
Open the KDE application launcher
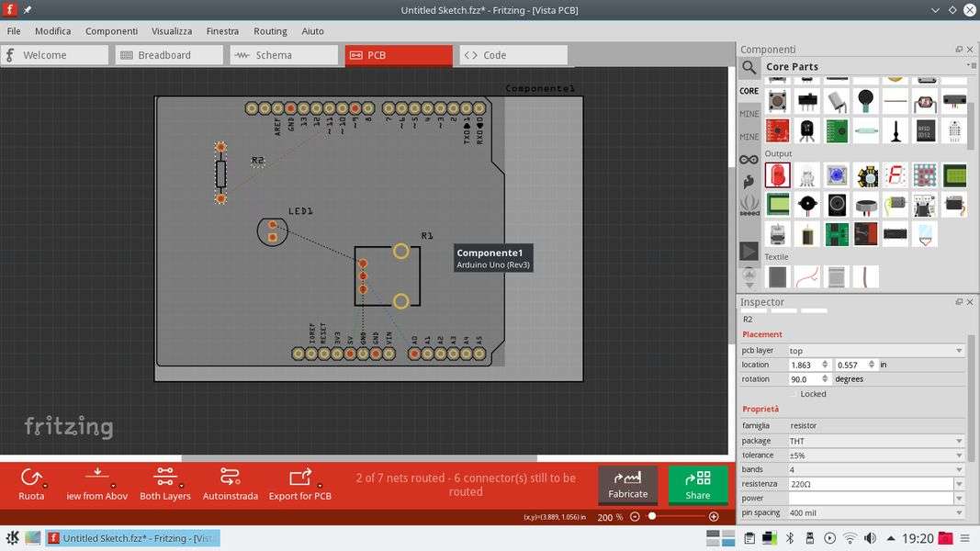(x=13, y=538)
